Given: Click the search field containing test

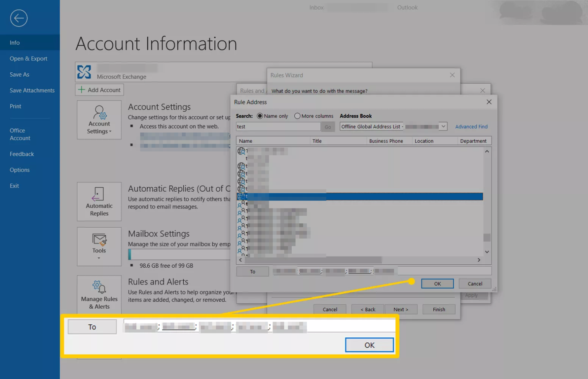Looking at the screenshot, I should coord(278,127).
